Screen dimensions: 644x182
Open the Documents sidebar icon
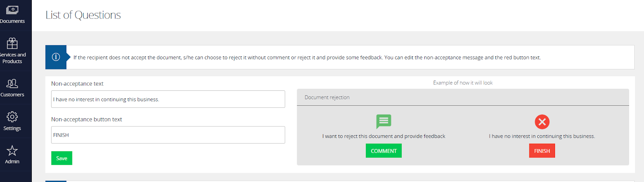pos(12,10)
